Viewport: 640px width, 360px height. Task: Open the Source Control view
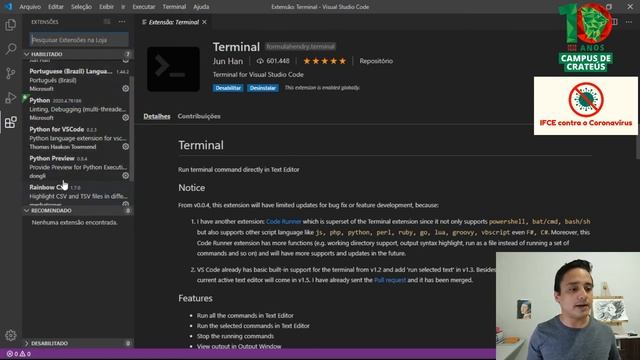click(x=11, y=73)
